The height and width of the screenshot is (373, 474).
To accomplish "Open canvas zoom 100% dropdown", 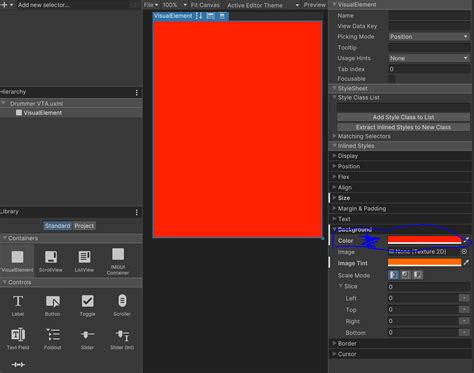I will [175, 5].
